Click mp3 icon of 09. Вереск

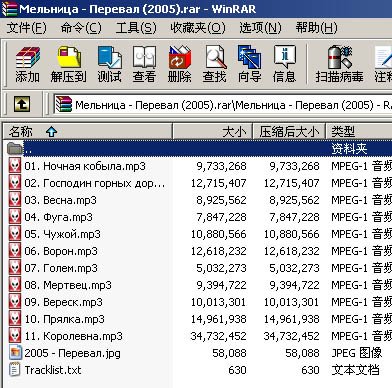15,302
